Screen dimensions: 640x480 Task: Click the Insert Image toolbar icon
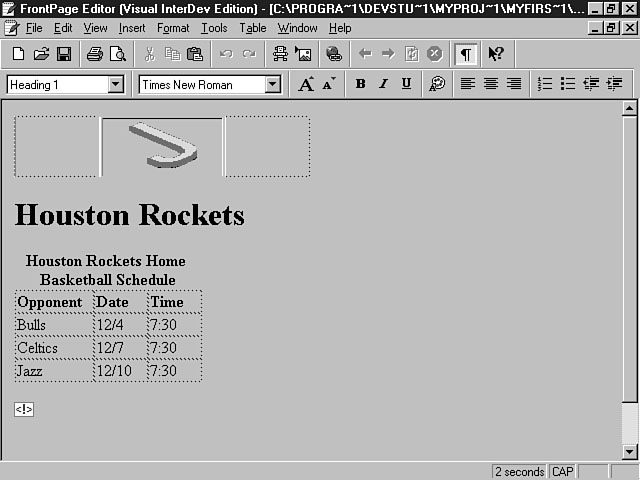pyautogui.click(x=303, y=54)
